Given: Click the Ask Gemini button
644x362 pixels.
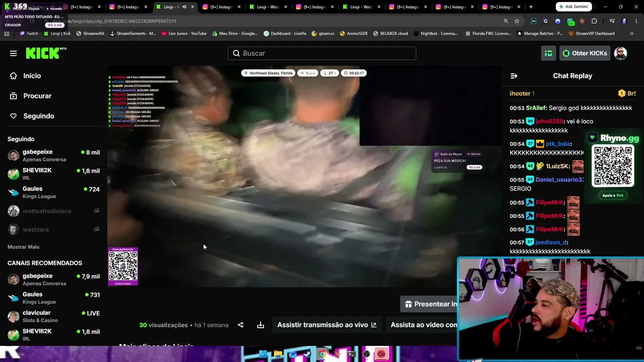Looking at the screenshot, I should pos(574,7).
